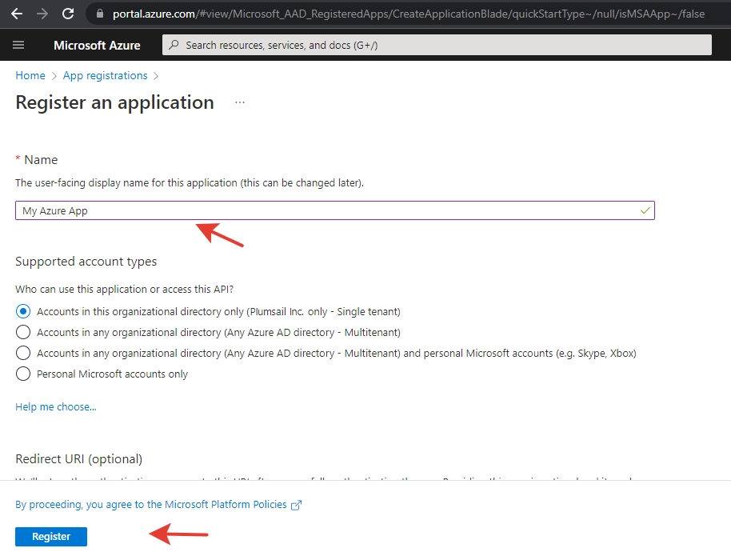Screen dimensions: 731x560
Task: Click the Name field label
Action: click(x=41, y=160)
